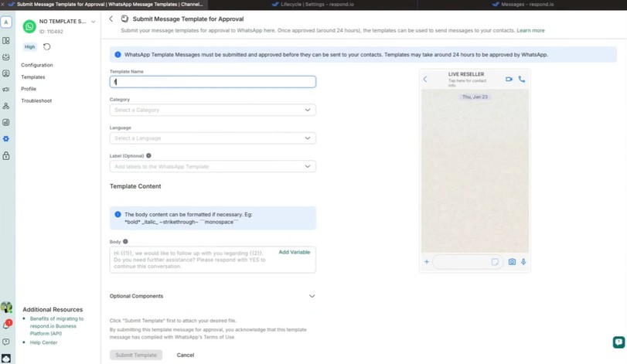The width and height of the screenshot is (627, 364).
Task: Click into the Body text area
Action: [213, 260]
